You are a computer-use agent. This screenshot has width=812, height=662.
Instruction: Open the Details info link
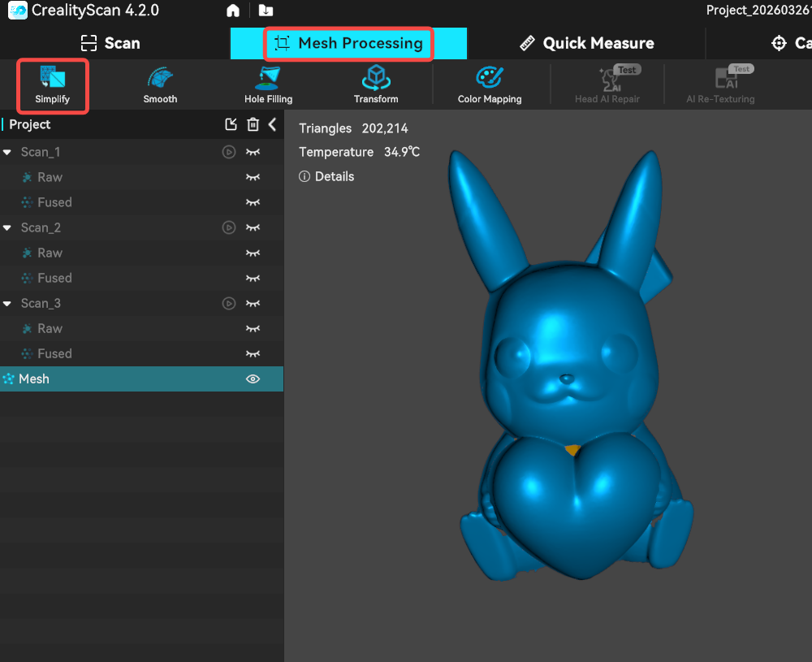326,176
